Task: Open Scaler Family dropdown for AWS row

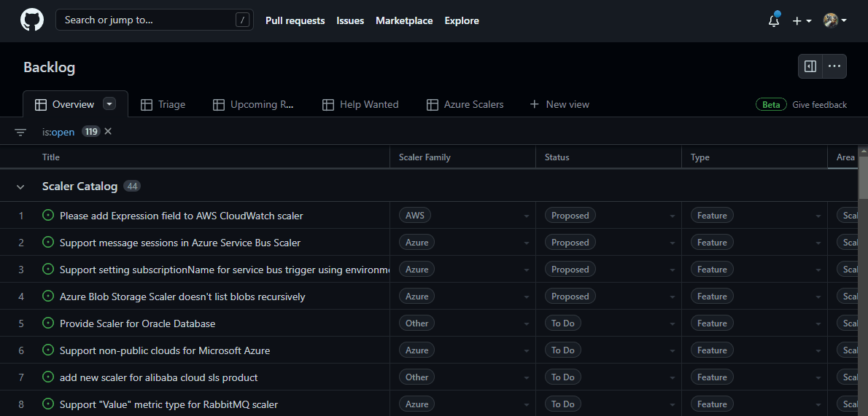Action: click(x=527, y=216)
